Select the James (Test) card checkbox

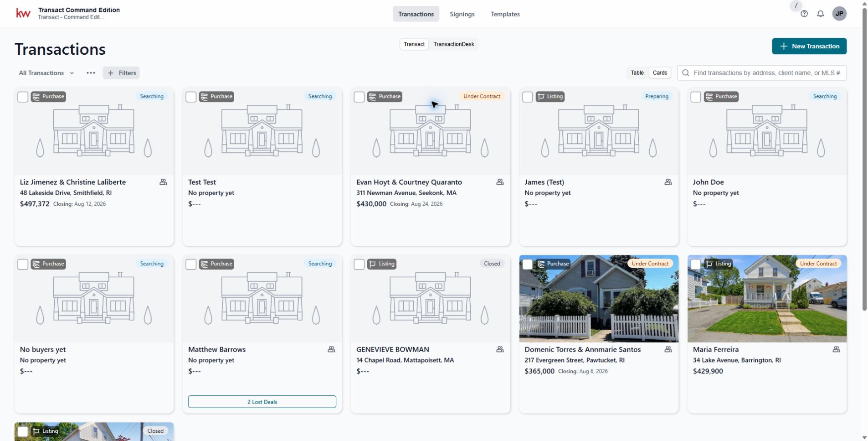tap(528, 97)
